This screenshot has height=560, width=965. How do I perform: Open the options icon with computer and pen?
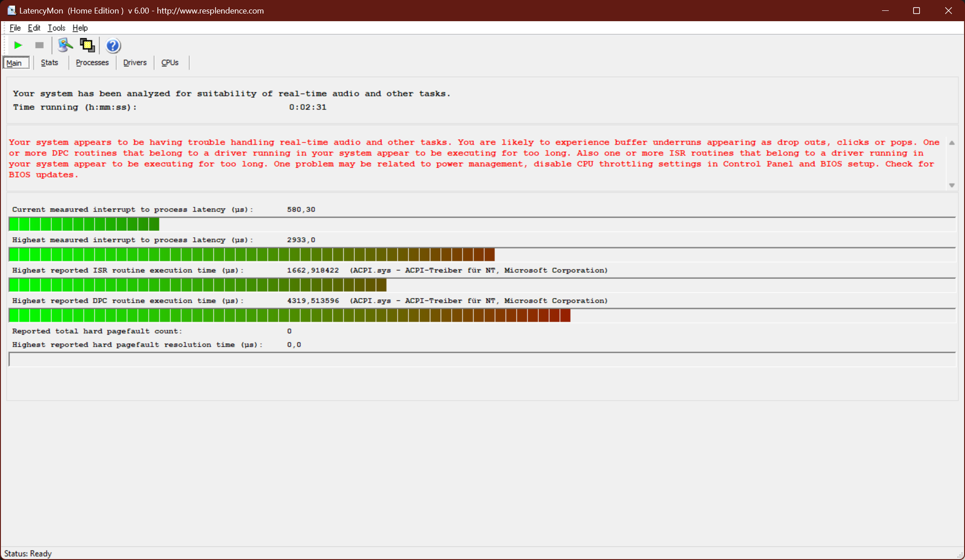[65, 45]
